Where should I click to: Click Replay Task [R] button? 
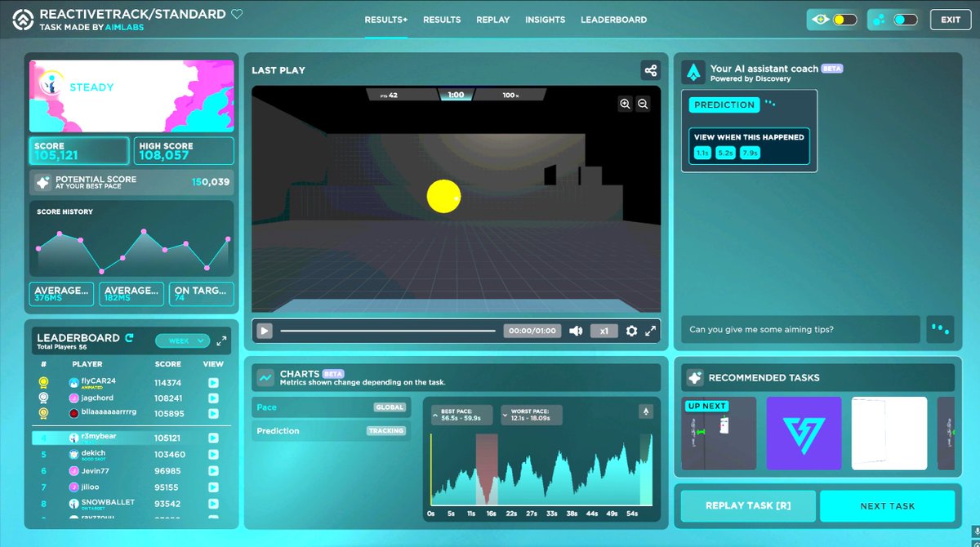click(x=748, y=505)
